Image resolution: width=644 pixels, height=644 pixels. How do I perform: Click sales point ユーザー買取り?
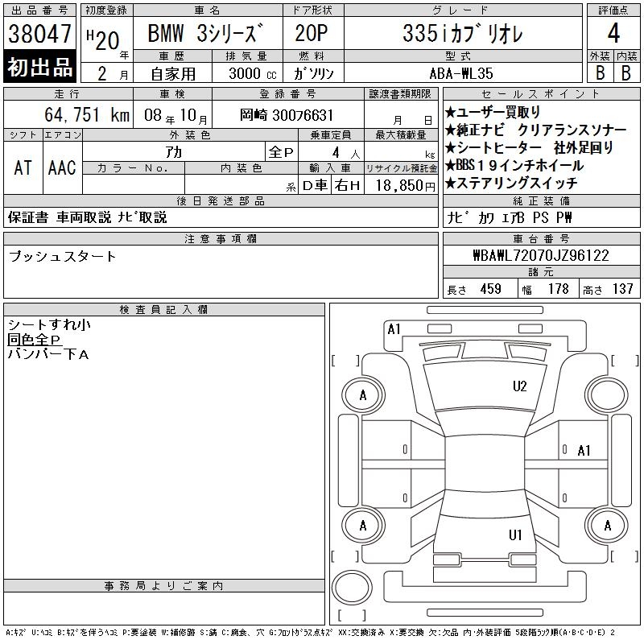(493, 112)
